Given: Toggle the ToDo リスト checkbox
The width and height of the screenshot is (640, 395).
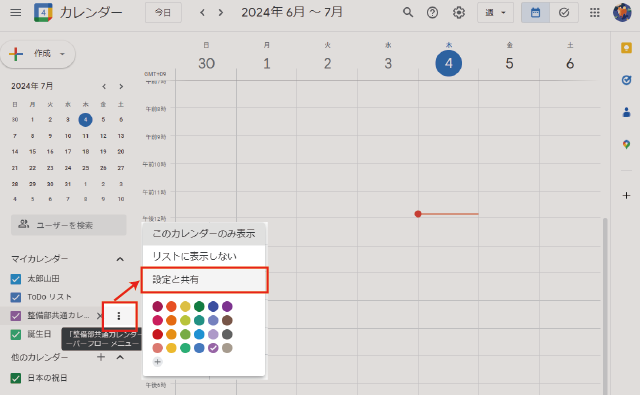Looking at the screenshot, I should click(x=16, y=297).
